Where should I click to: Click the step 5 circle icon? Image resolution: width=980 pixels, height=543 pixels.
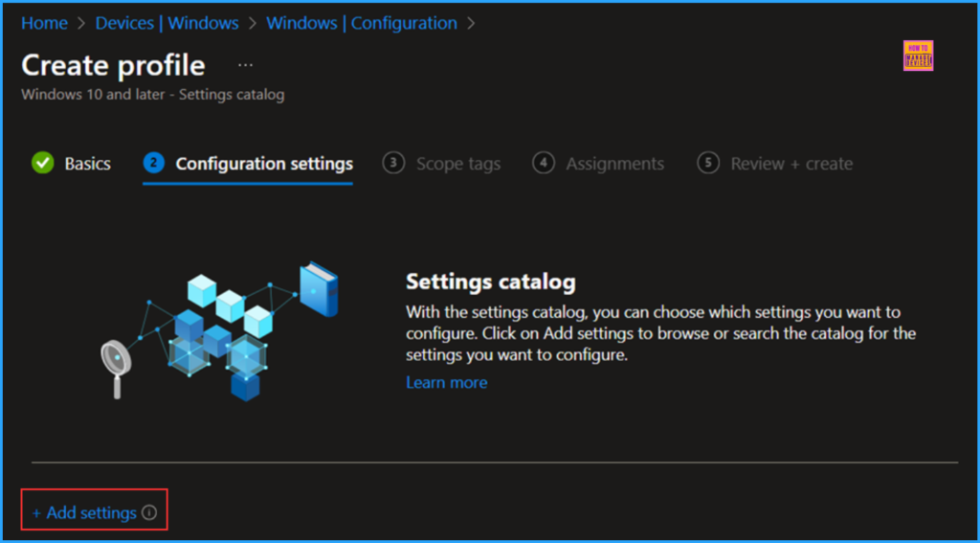tap(708, 163)
